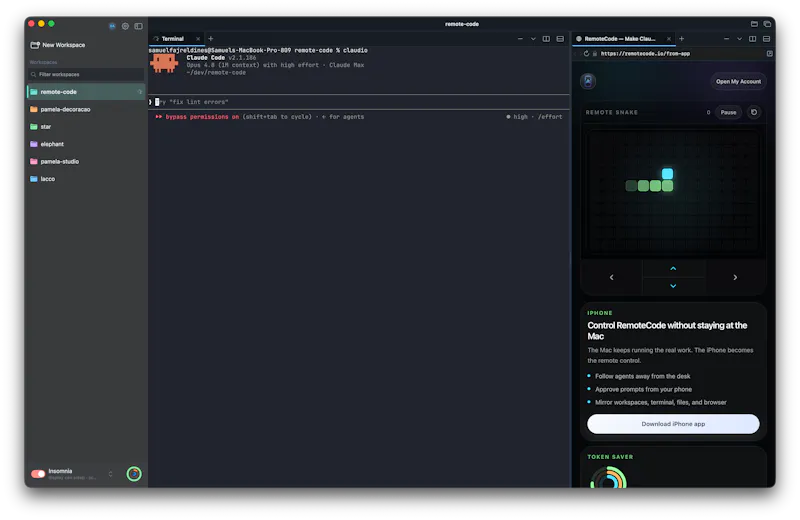Toggle the Insomnia switch off
The width and height of the screenshot is (800, 520).
point(38,474)
